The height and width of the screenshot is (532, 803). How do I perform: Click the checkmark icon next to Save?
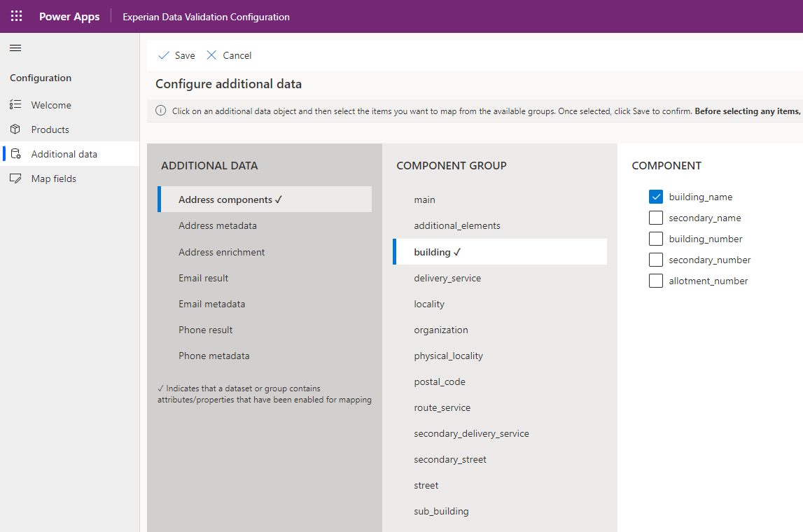pyautogui.click(x=163, y=55)
